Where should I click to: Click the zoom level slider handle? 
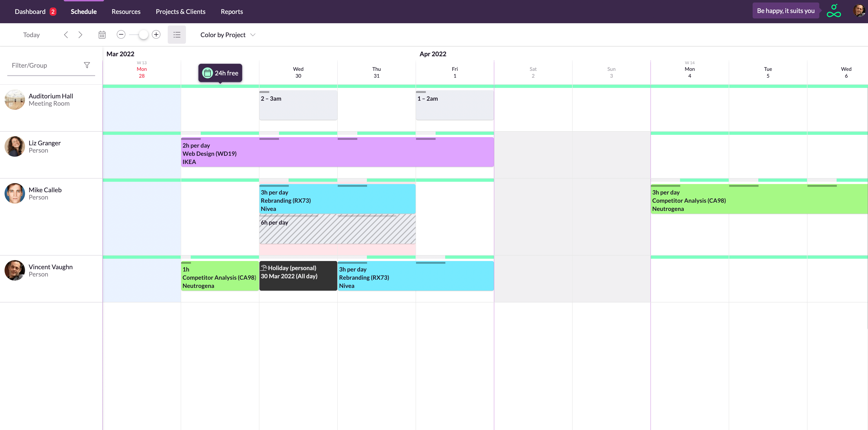143,34
